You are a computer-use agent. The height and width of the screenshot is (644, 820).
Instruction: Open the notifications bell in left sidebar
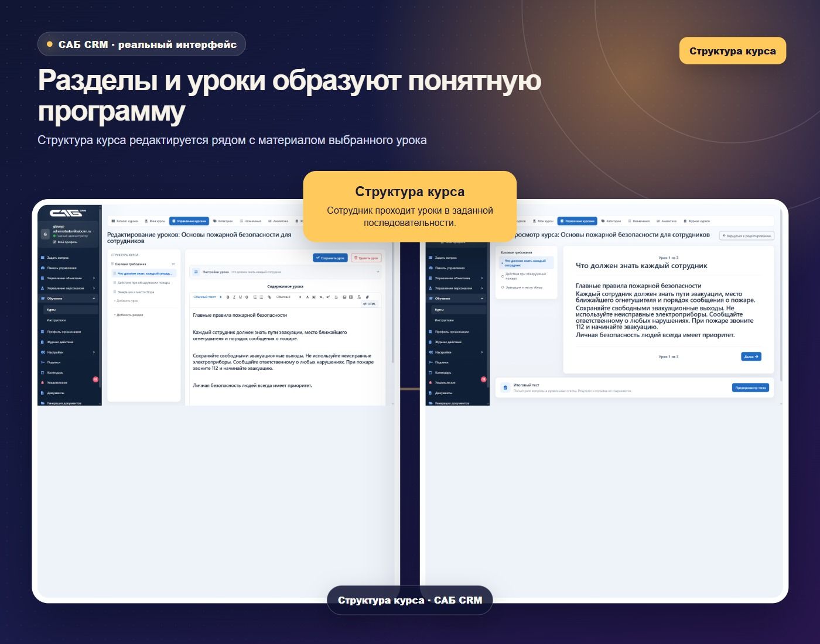[x=42, y=383]
